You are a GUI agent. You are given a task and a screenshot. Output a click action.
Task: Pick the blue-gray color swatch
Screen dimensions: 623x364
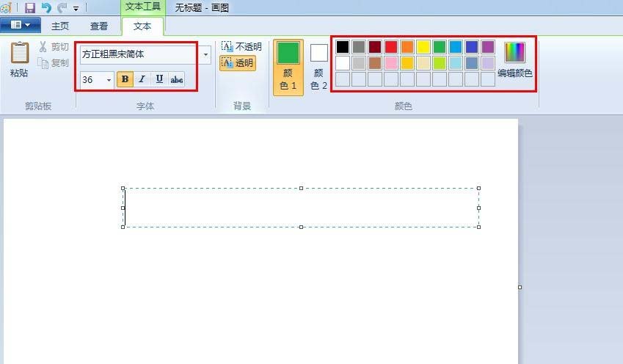tap(472, 63)
